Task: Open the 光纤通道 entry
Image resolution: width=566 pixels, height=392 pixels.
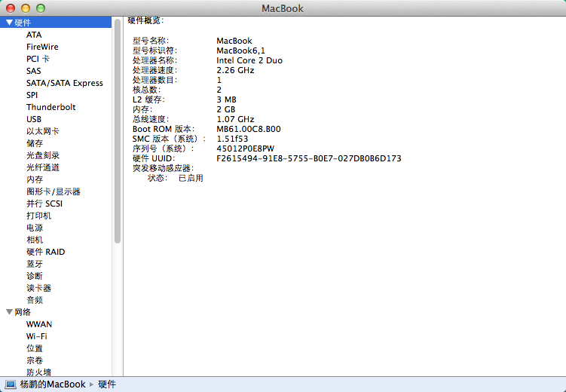Action: pyautogui.click(x=43, y=167)
